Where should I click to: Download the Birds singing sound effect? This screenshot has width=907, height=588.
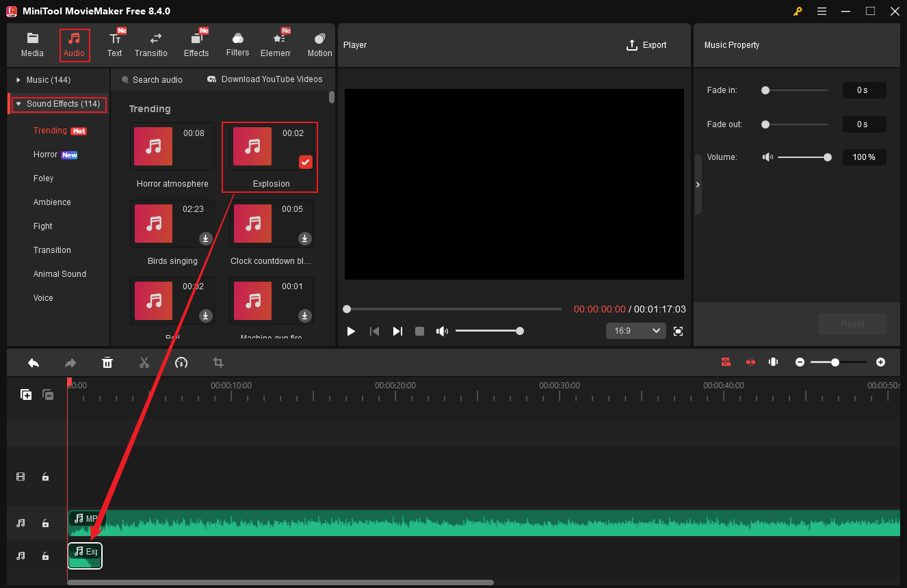point(205,238)
